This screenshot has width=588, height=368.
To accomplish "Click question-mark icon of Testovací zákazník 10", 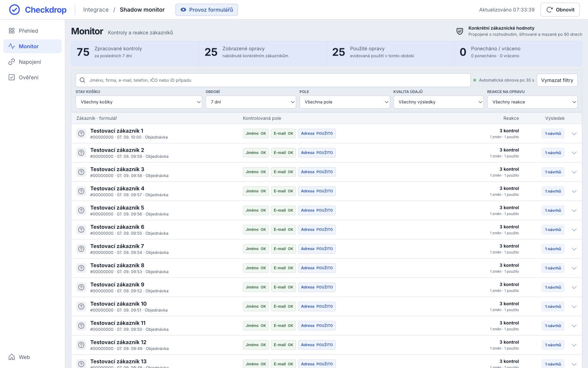I will coord(81,307).
